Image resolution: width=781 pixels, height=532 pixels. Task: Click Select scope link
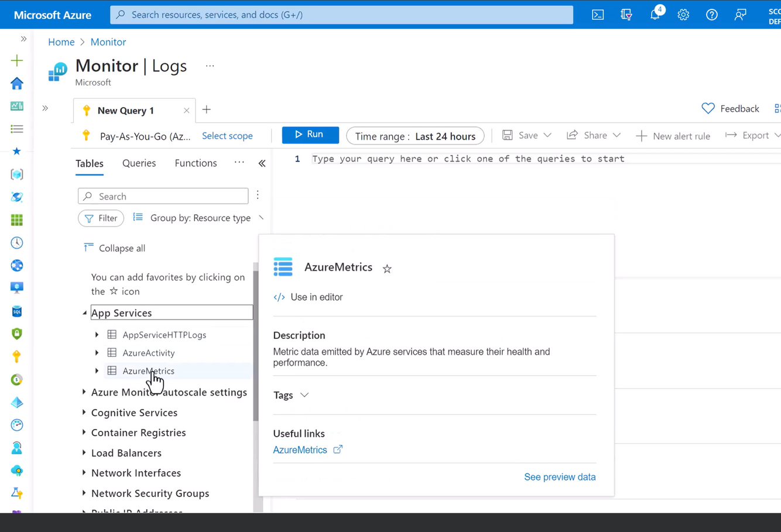(x=227, y=136)
